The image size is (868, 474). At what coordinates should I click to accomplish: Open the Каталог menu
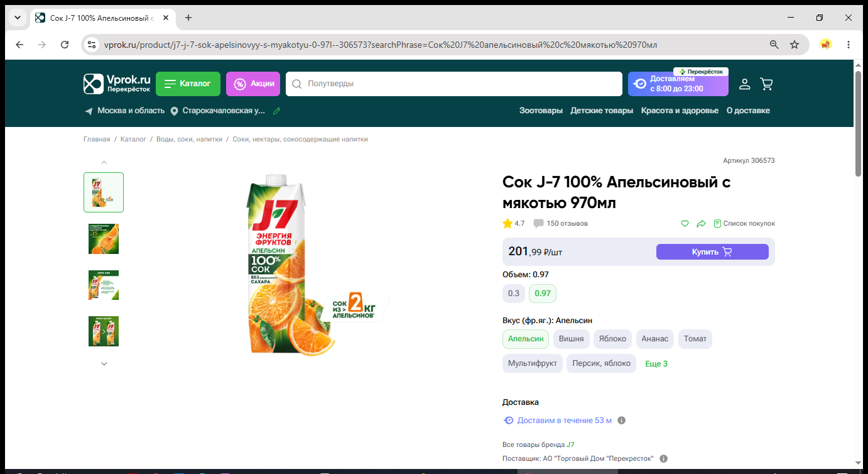(188, 84)
